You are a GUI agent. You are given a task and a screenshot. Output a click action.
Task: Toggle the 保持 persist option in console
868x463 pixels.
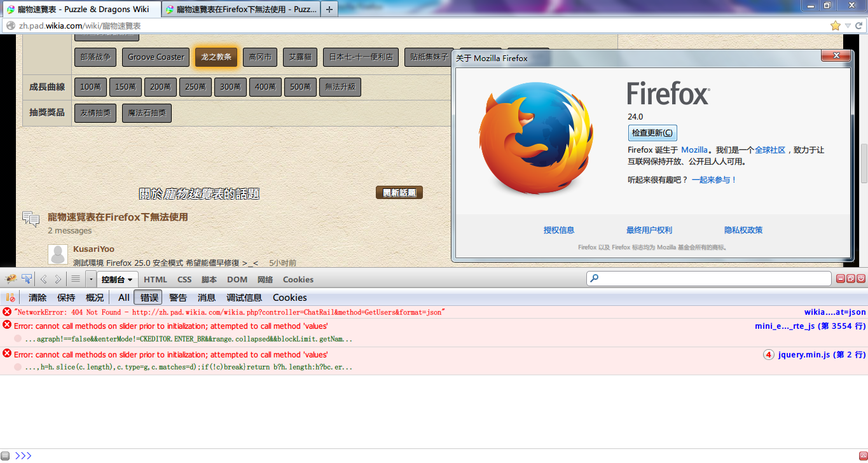[x=66, y=298]
